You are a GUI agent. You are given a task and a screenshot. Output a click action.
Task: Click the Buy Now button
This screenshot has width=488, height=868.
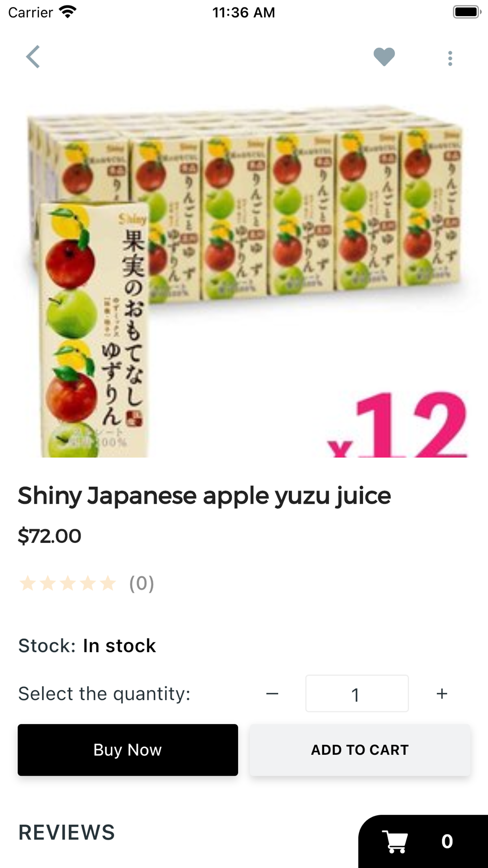point(128,750)
